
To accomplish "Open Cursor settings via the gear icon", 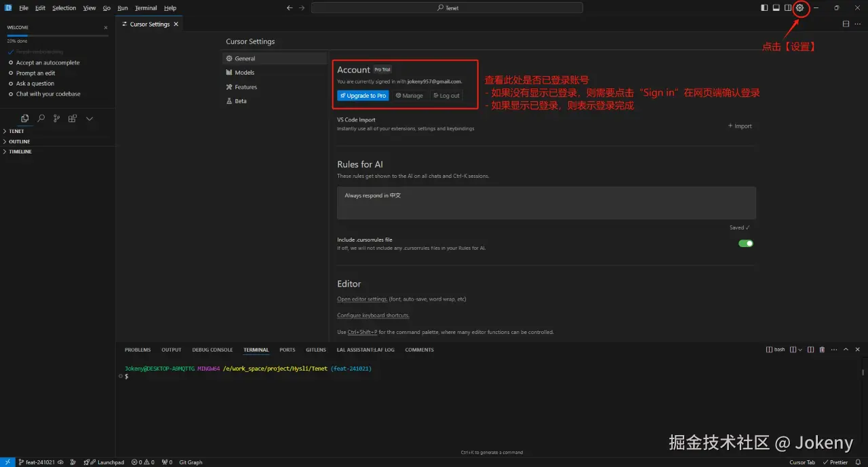I will 800,7.
